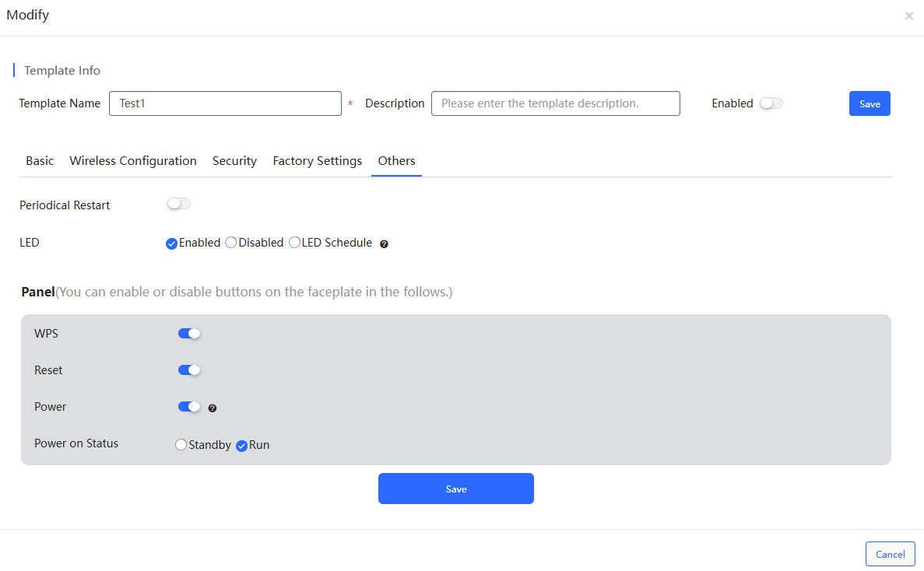Focus the template Description text field

(555, 103)
